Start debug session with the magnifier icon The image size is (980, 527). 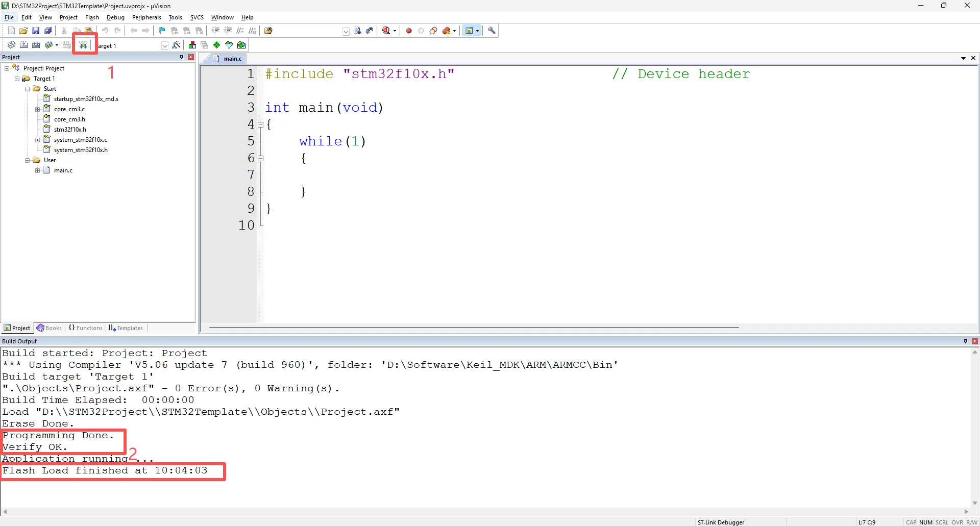(386, 31)
